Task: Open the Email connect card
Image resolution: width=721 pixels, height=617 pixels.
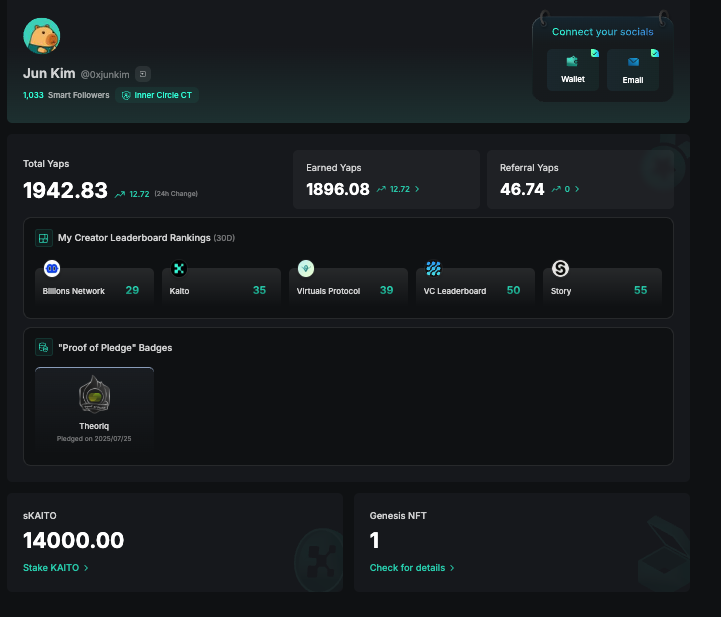Action: tap(633, 69)
